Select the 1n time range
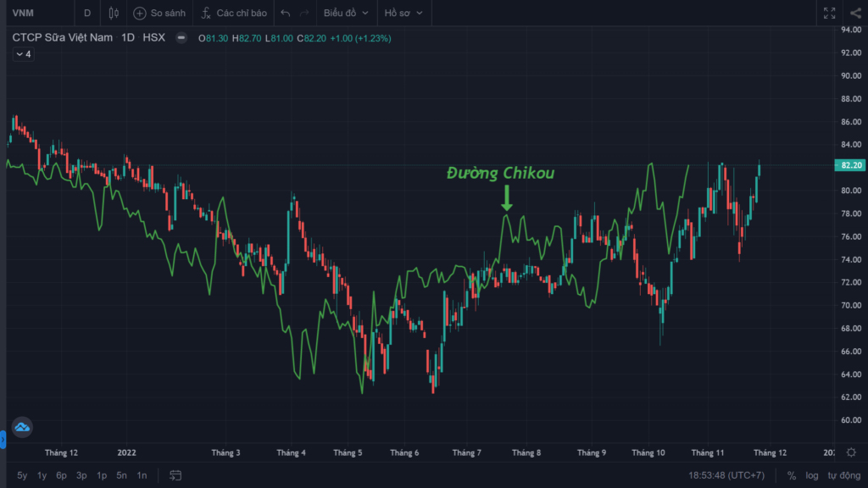 click(142, 475)
